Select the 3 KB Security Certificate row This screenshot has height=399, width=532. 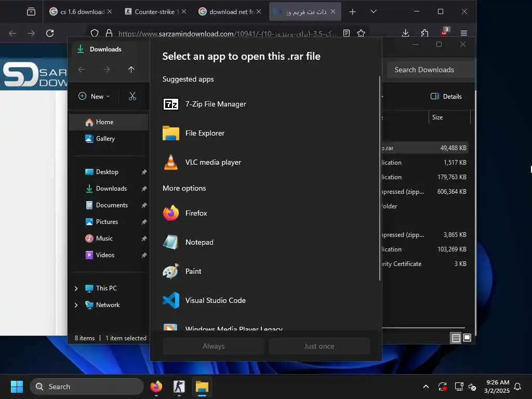coord(425,263)
